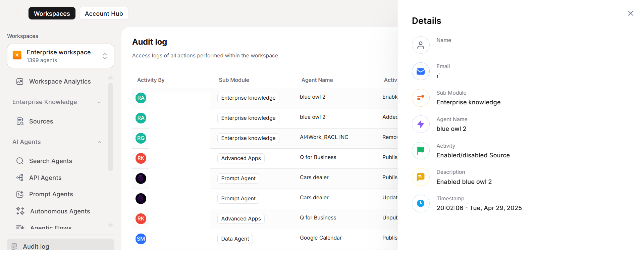Click the SM avatar in the Google Calendar row

tap(141, 239)
